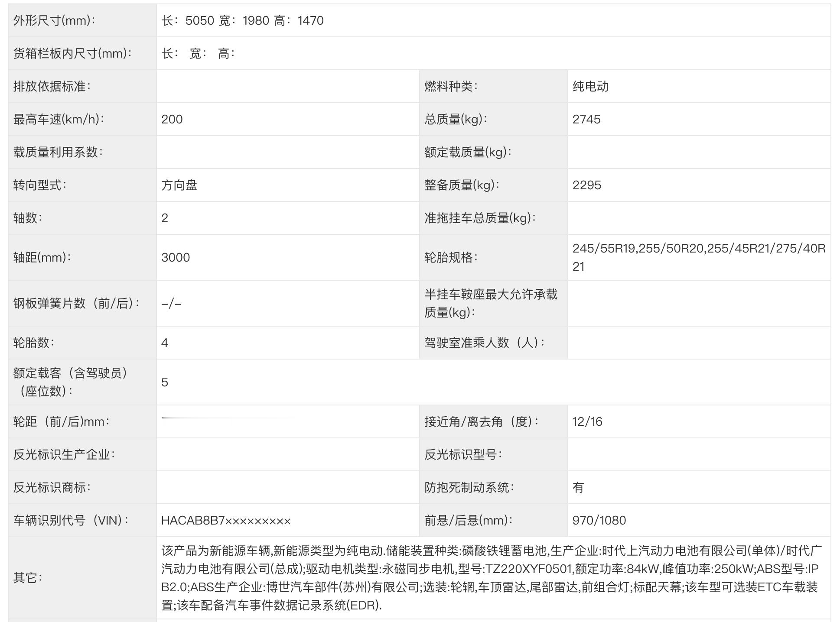The height and width of the screenshot is (622, 840).
Task: Click the 前悬/后悬 value 970/1080
Action: (599, 520)
